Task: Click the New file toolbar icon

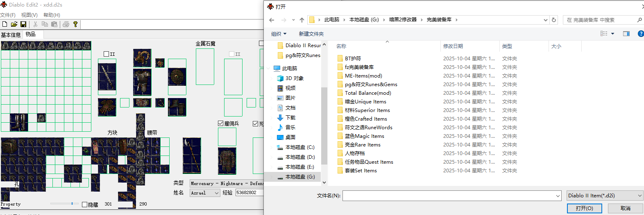Action: tap(5, 25)
